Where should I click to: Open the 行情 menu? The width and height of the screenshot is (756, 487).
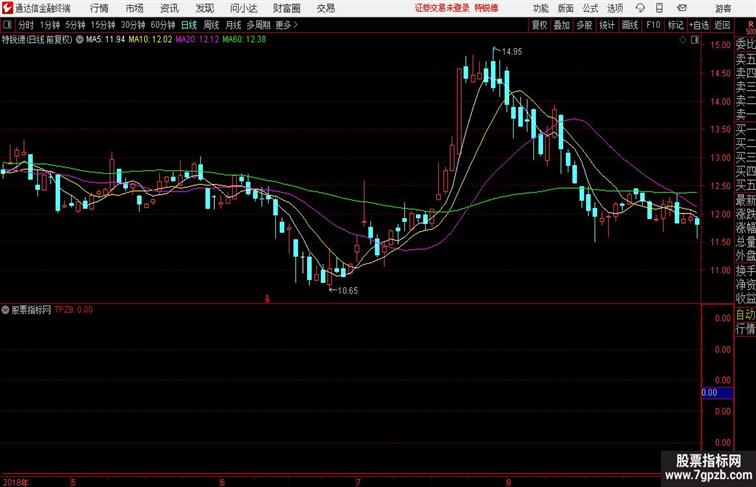click(99, 8)
